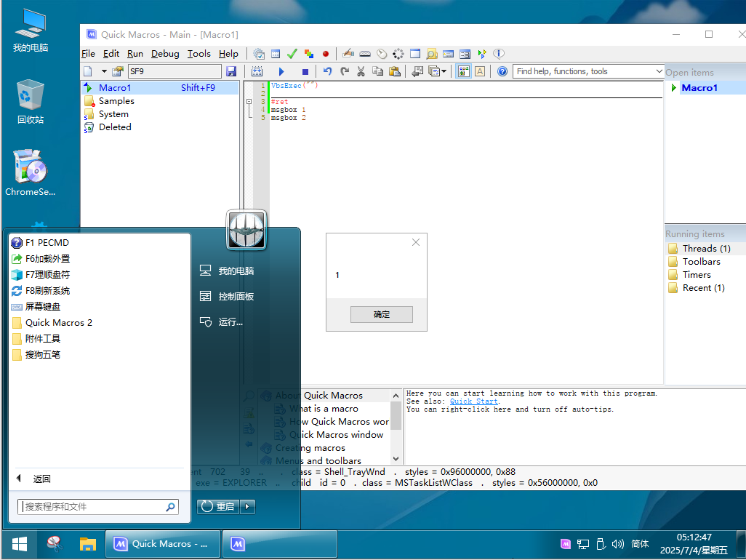This screenshot has height=560, width=746.
Task: Click the blue information icon in toolbar
Action: pyautogui.click(x=499, y=54)
